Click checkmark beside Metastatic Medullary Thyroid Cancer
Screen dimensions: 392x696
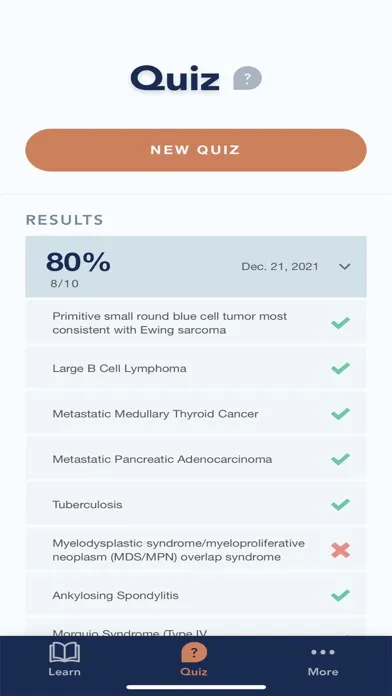coord(341,414)
